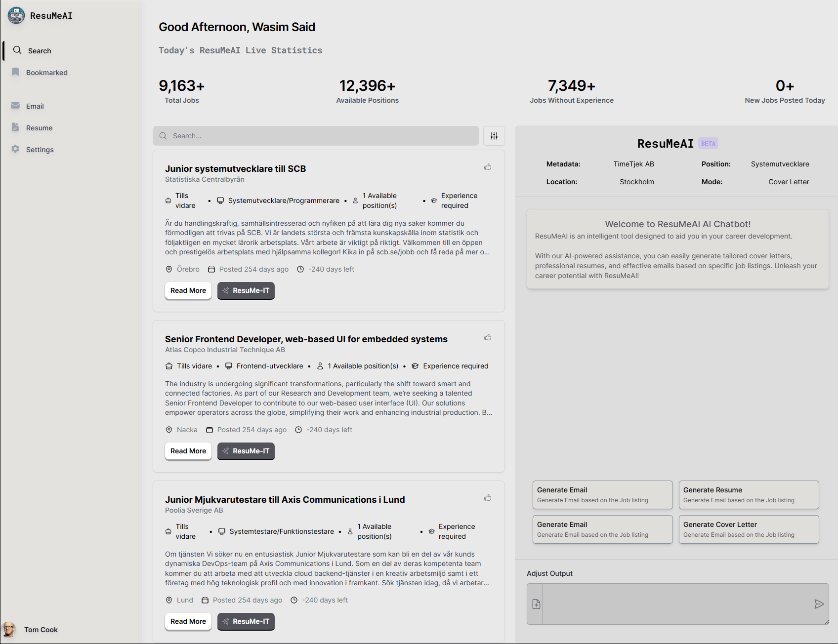
Task: Open the Resume page in sidebar
Action: 39,128
